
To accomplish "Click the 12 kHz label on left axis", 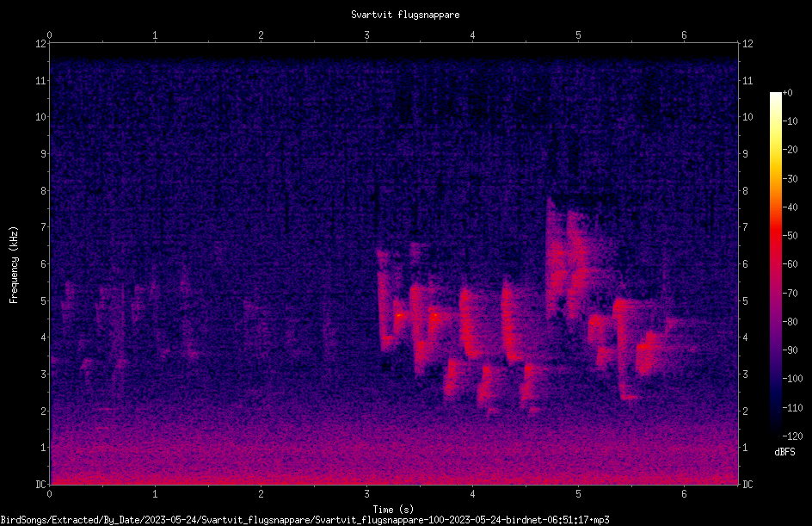I will pyautogui.click(x=40, y=44).
